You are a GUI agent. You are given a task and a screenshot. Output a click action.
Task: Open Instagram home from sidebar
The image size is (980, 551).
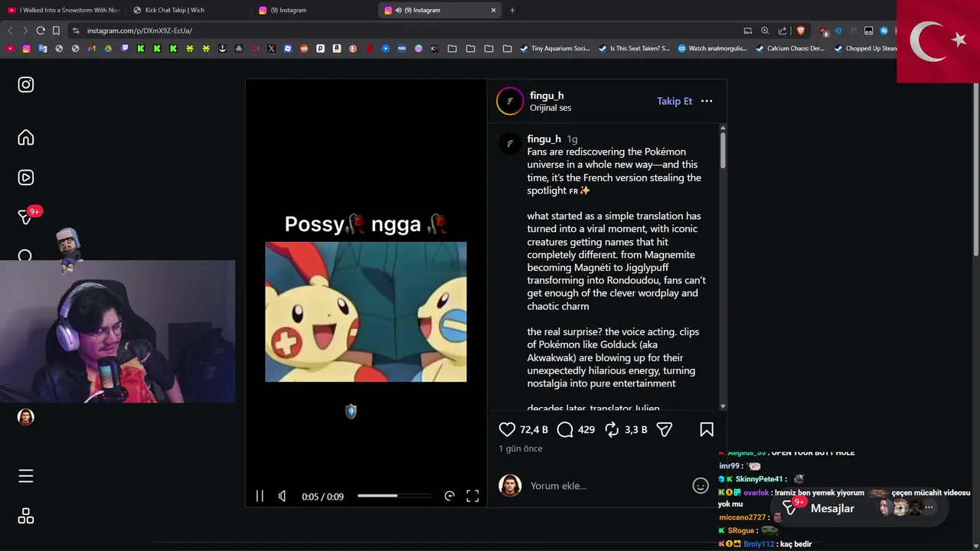(26, 138)
